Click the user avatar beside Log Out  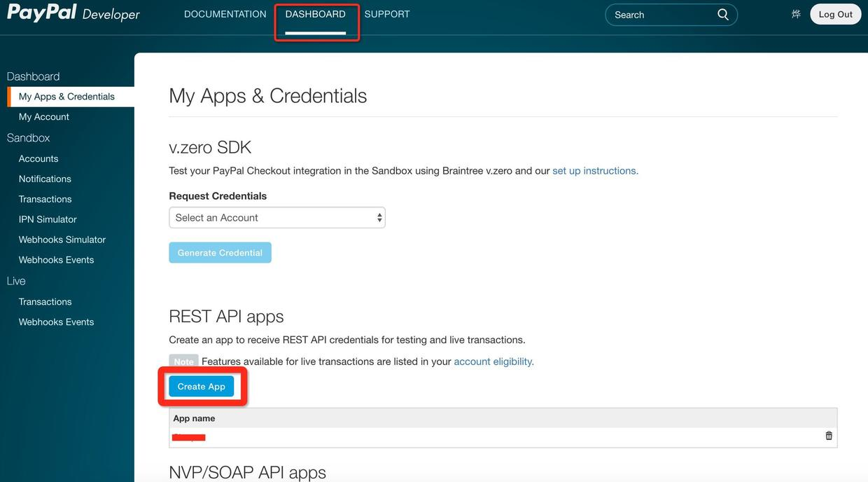pyautogui.click(x=796, y=14)
